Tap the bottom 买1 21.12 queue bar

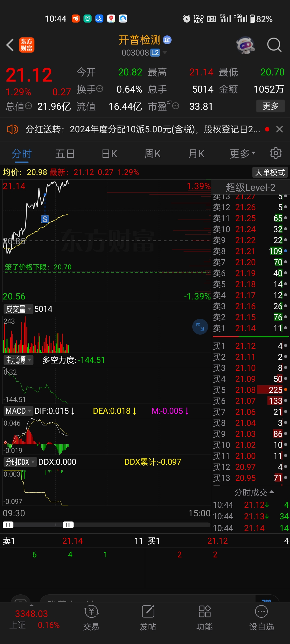218,541
